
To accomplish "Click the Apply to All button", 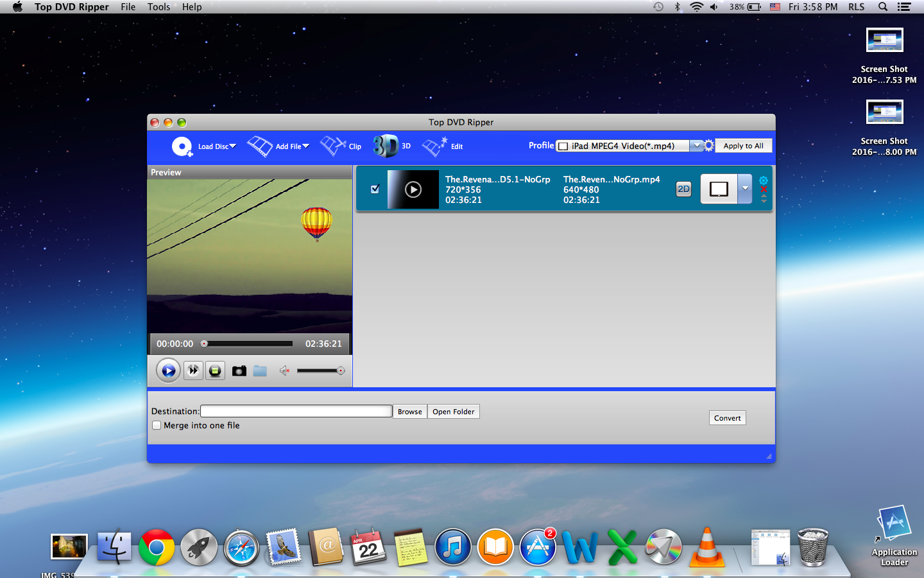I will point(743,146).
